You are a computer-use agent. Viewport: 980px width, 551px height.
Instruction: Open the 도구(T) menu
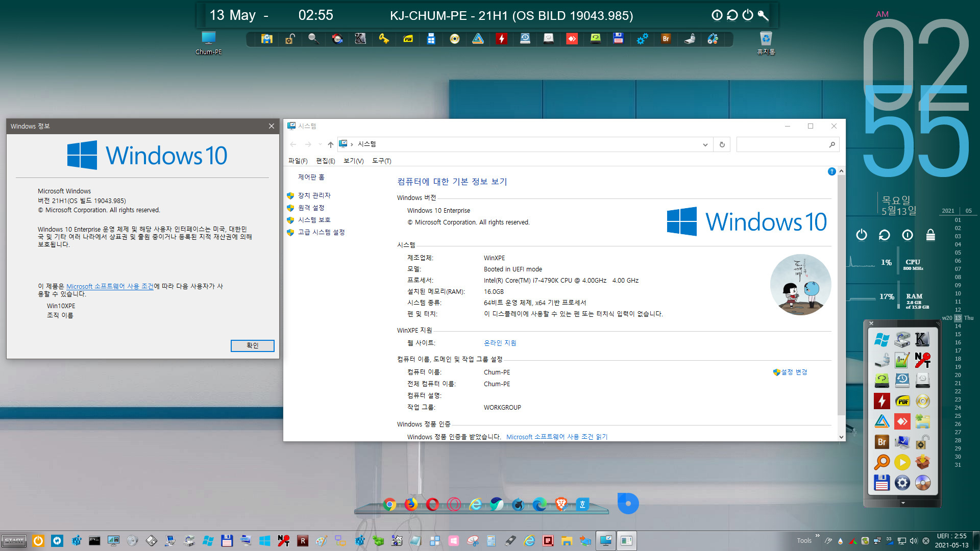(381, 161)
